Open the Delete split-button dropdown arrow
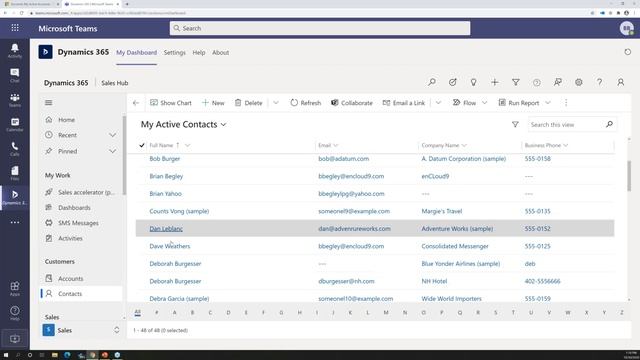The width and height of the screenshot is (640, 360). pyautogui.click(x=276, y=103)
